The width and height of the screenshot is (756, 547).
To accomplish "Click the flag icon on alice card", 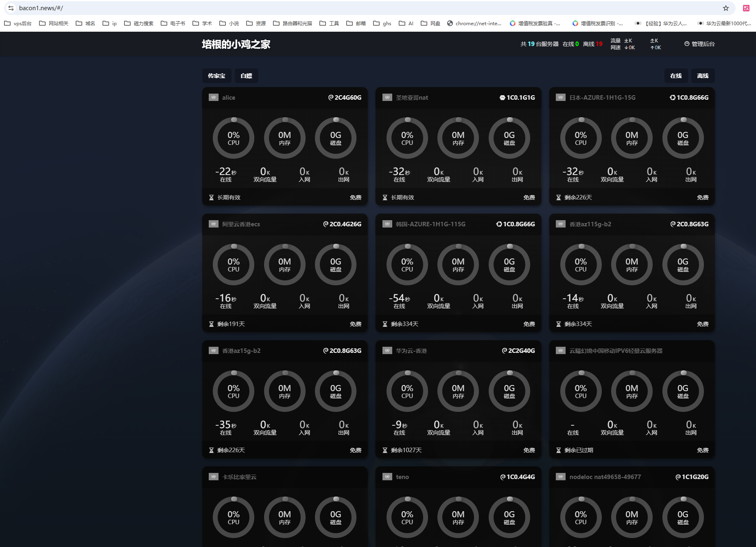I will click(214, 97).
